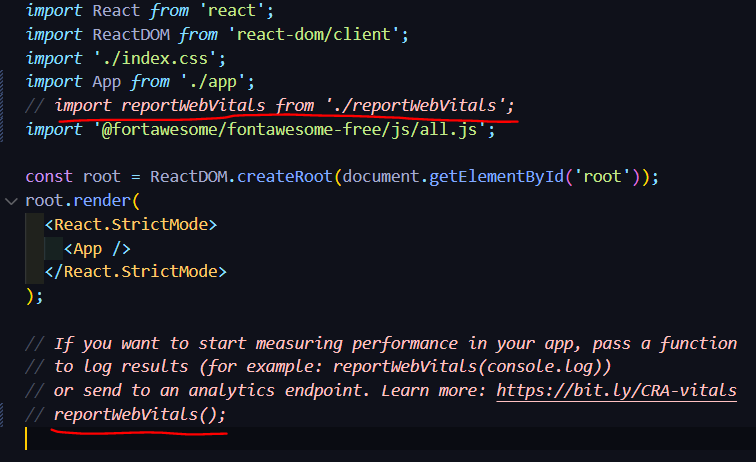This screenshot has width=756, height=462.
Task: Click the 'react' string on first line
Action: tap(232, 11)
